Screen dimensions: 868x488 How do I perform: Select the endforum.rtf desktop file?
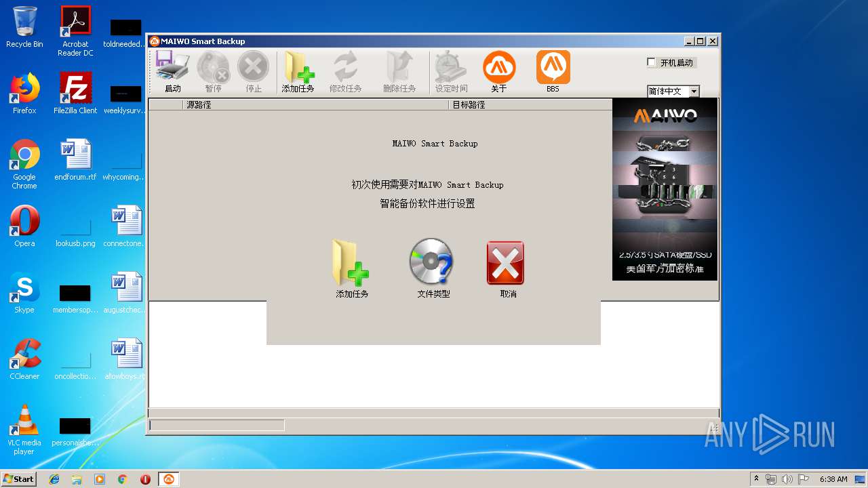point(75,160)
